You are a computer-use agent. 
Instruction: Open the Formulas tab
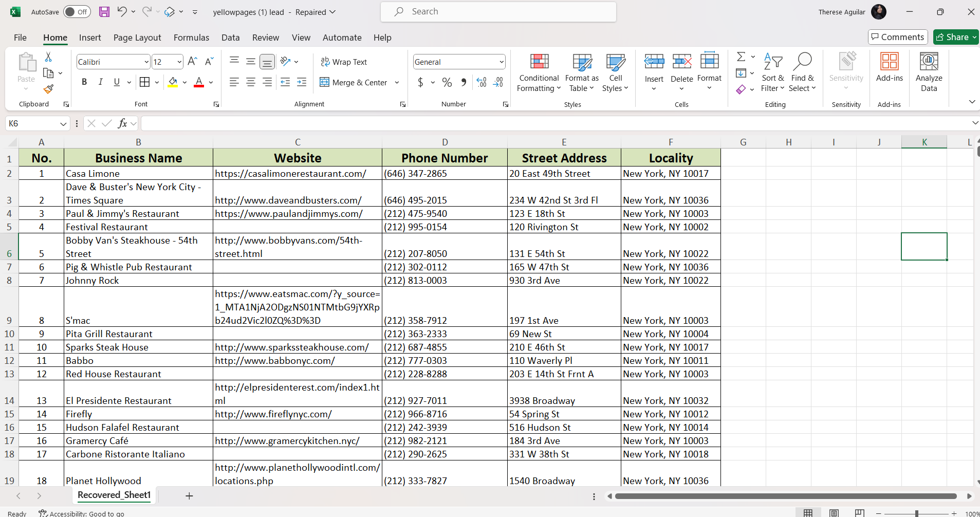click(191, 38)
